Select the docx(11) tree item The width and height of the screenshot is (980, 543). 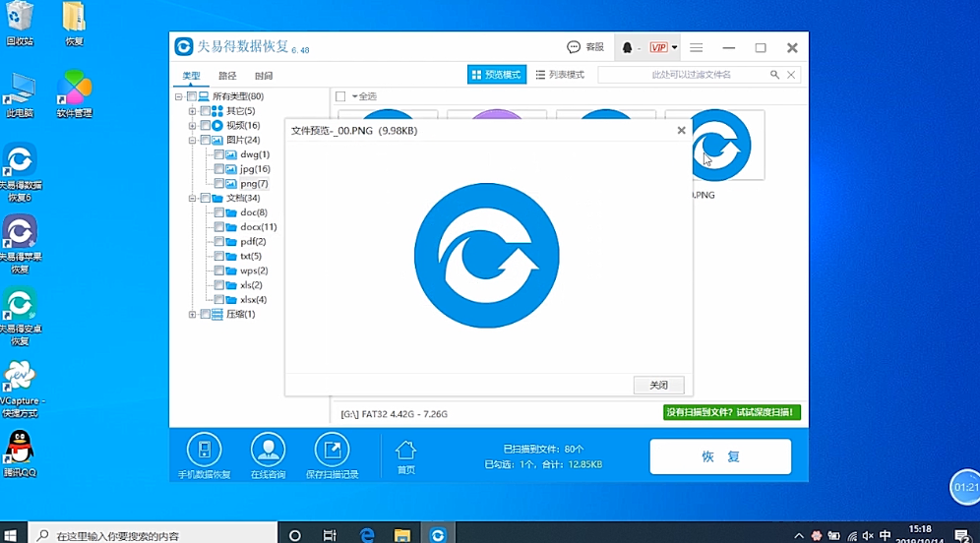tap(258, 227)
